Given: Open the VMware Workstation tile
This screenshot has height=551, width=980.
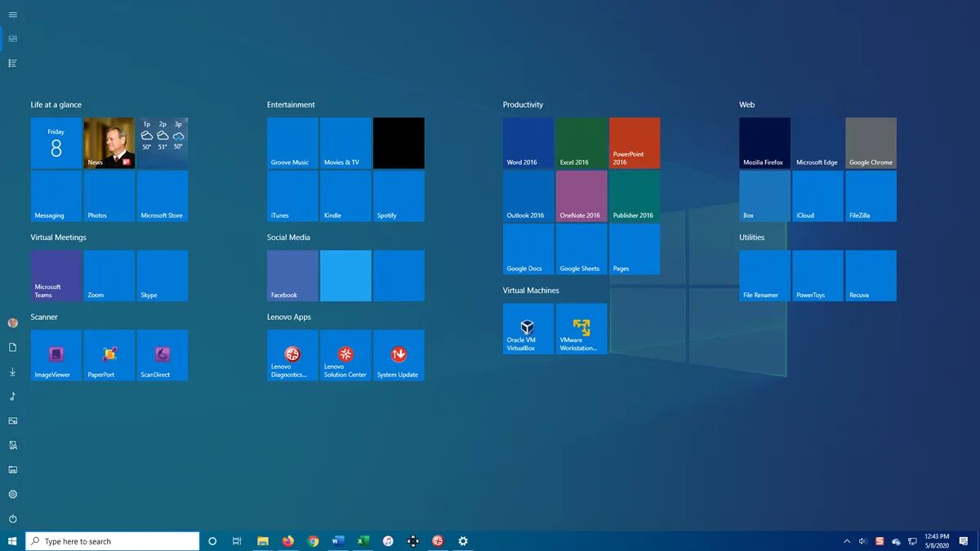Looking at the screenshot, I should click(x=581, y=329).
